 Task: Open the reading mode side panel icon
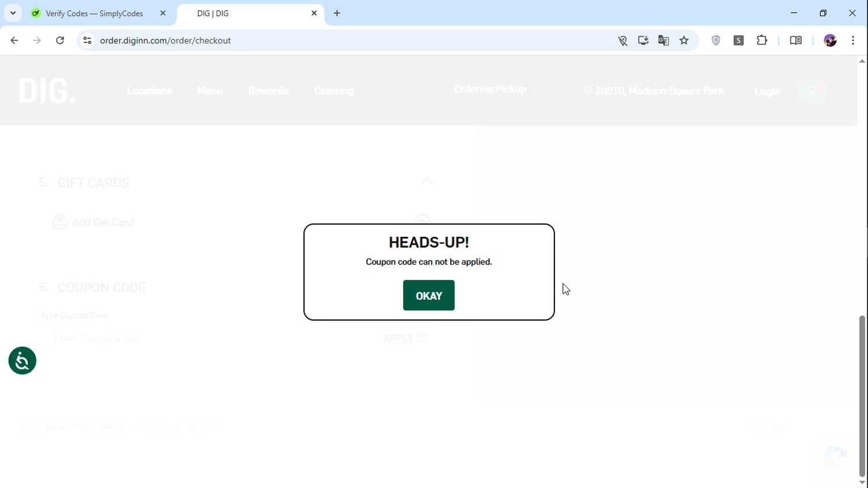pos(796,41)
